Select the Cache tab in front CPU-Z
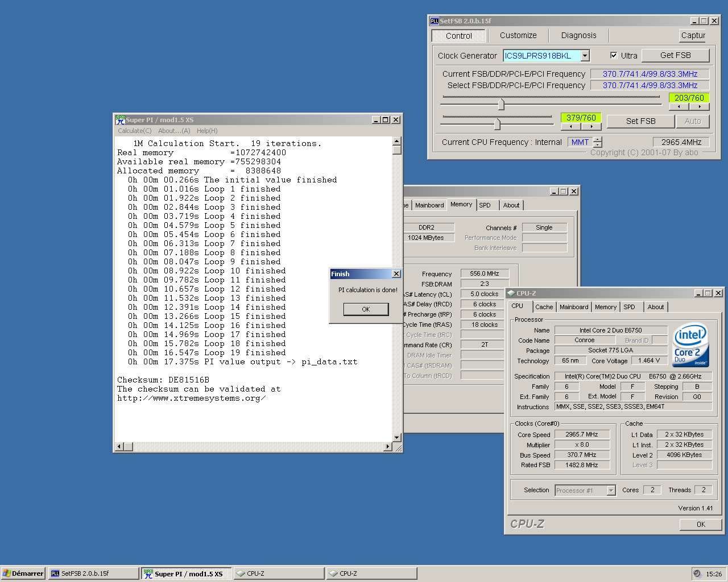This screenshot has height=582, width=728. [544, 307]
